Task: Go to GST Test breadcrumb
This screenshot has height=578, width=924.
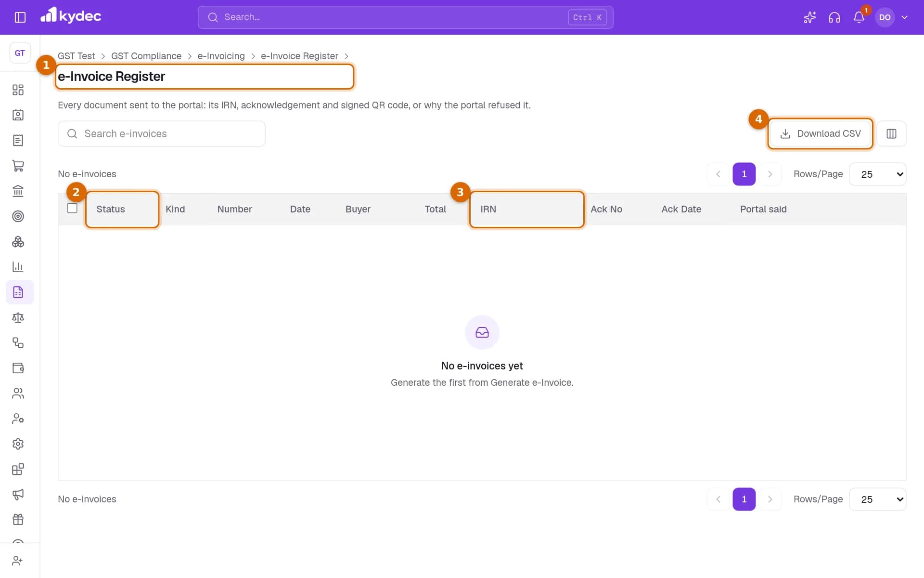Action: [x=77, y=56]
